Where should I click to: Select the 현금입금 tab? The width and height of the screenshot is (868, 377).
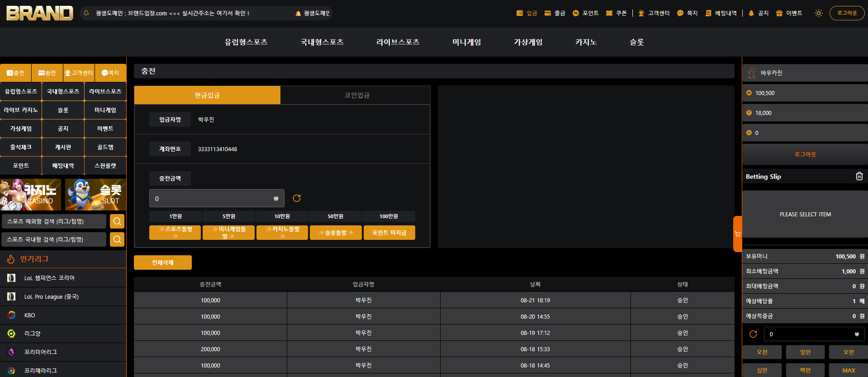(x=207, y=95)
